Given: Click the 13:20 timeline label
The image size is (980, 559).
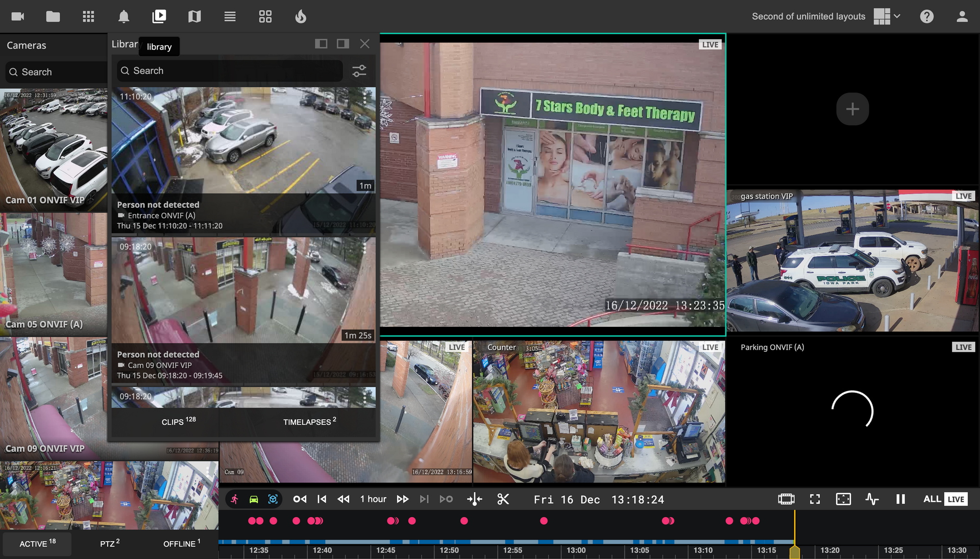Looking at the screenshot, I should click(830, 550).
